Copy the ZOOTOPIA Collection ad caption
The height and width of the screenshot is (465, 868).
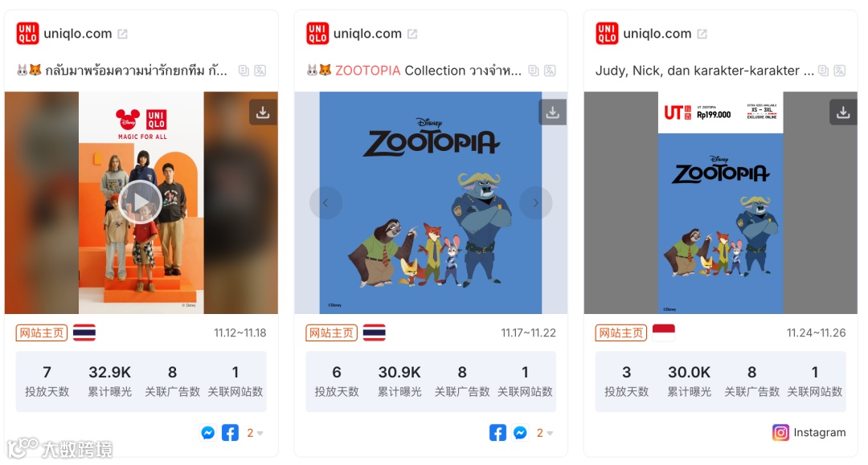(x=534, y=71)
